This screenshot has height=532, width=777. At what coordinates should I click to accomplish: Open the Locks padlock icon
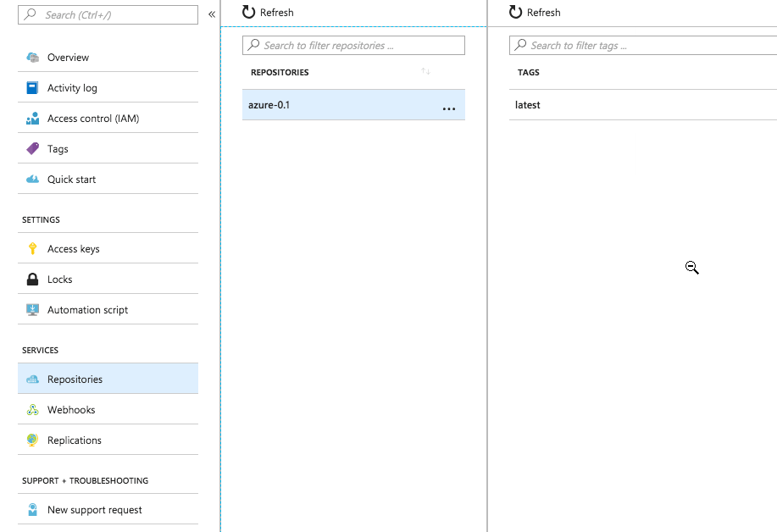(32, 280)
